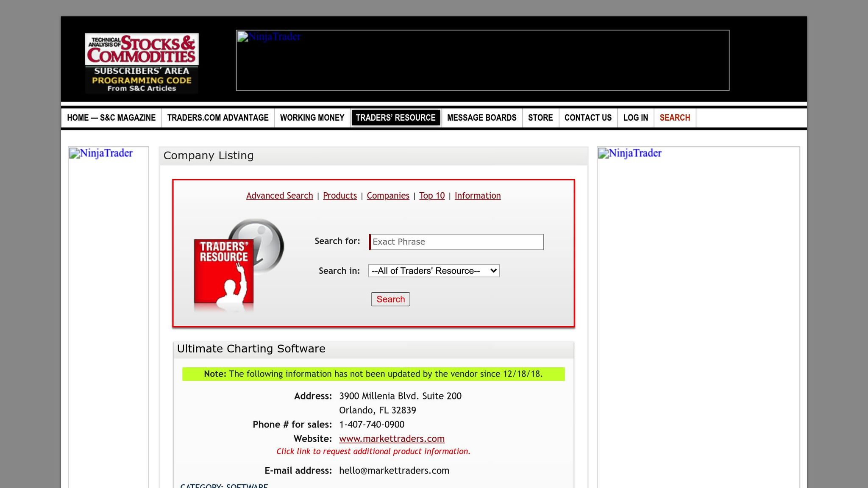Open the Top 10 link

(432, 196)
